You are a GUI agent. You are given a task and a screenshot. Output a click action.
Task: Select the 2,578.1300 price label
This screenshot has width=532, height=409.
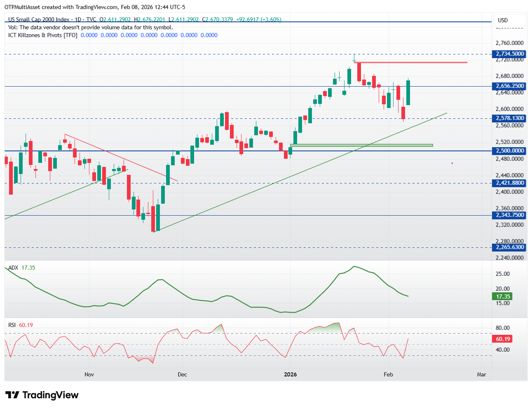click(x=510, y=118)
